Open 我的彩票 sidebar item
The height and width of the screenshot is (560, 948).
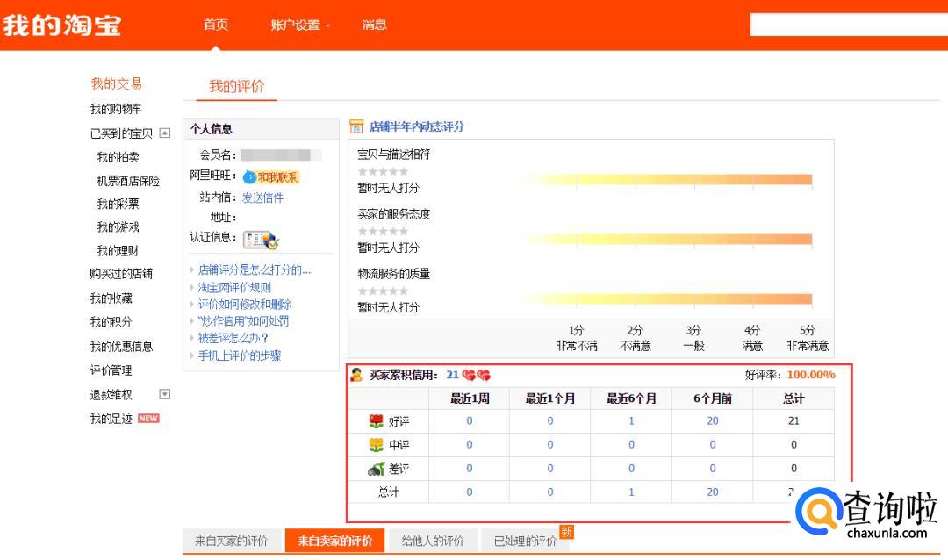[x=118, y=204]
